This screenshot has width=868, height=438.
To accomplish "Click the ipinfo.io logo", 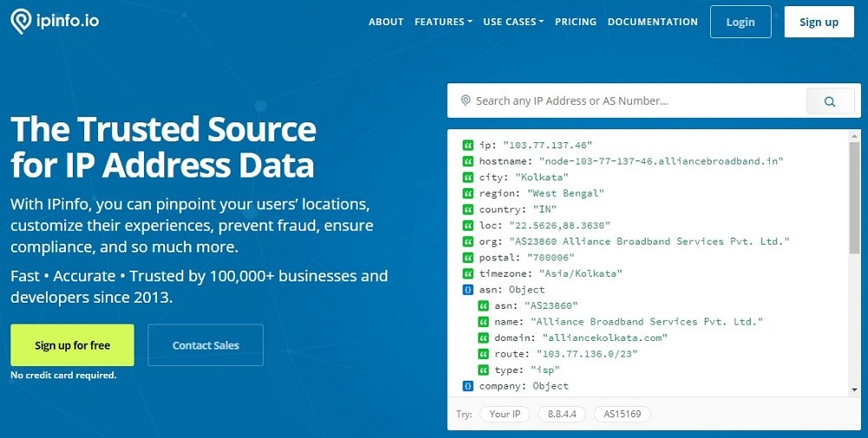I will coord(55,22).
